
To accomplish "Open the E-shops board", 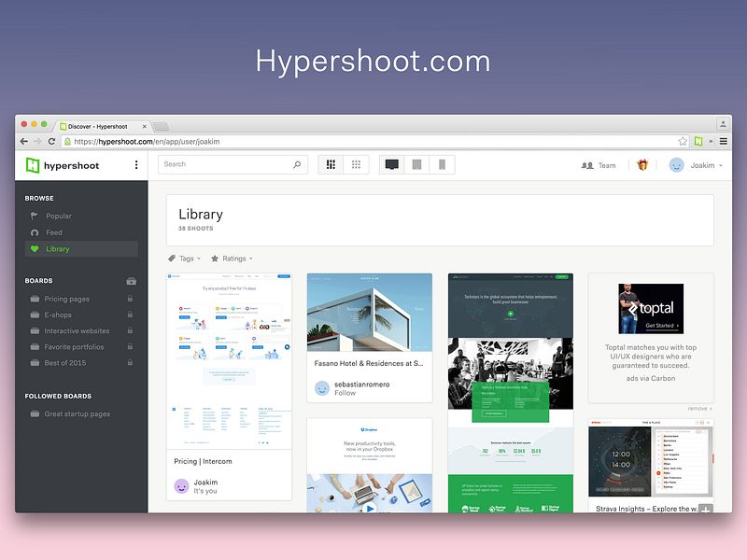I will [x=58, y=315].
